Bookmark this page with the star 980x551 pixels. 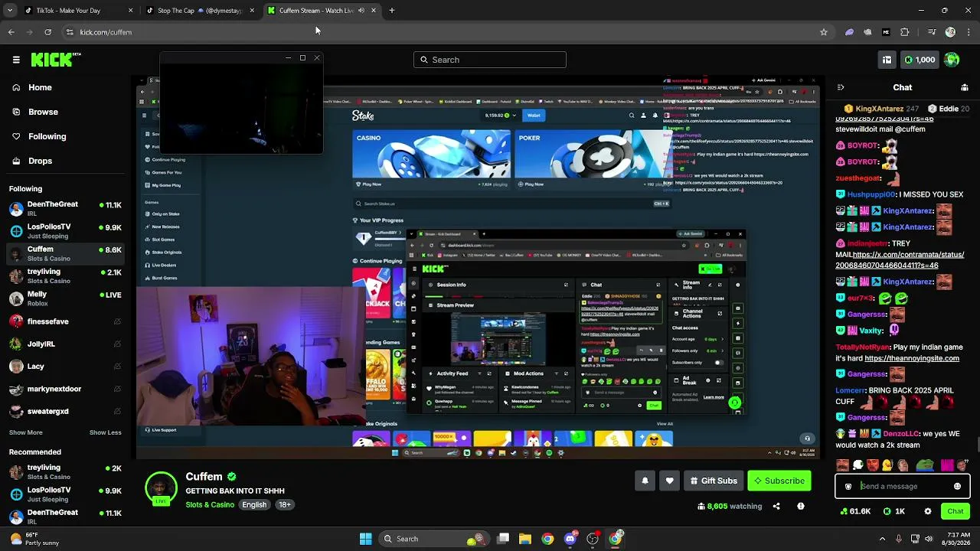(824, 32)
